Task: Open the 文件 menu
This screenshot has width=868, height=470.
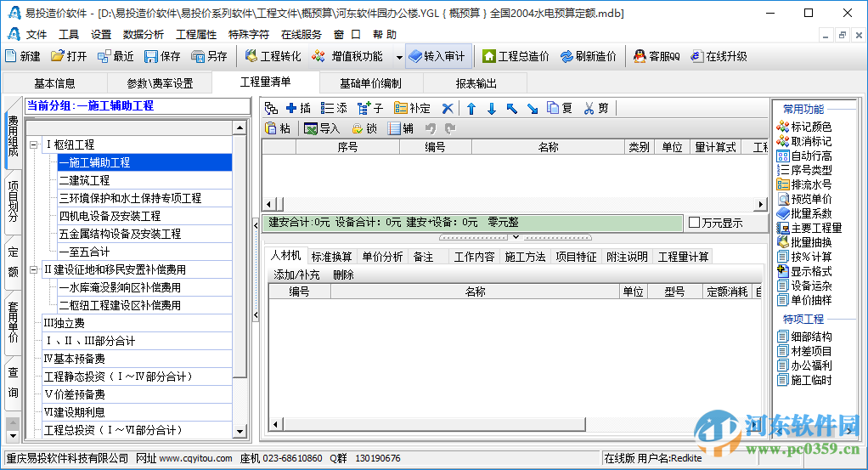Action: [x=37, y=34]
